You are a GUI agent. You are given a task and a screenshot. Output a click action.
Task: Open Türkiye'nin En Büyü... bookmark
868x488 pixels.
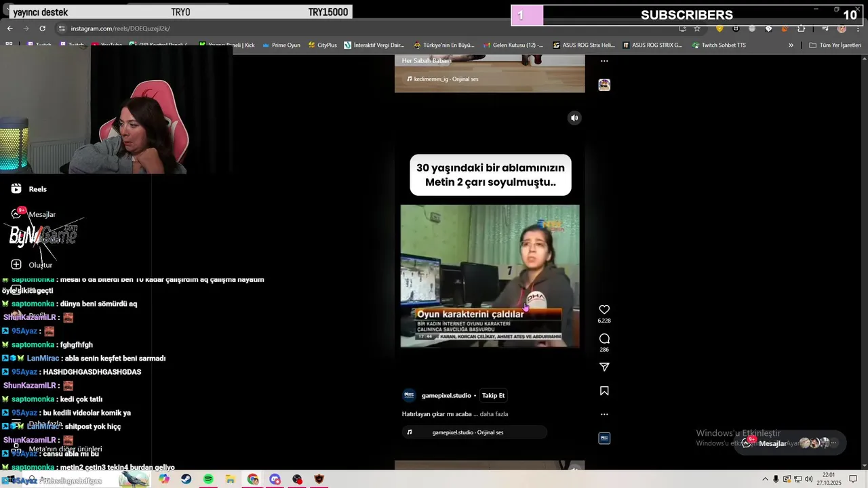point(443,45)
